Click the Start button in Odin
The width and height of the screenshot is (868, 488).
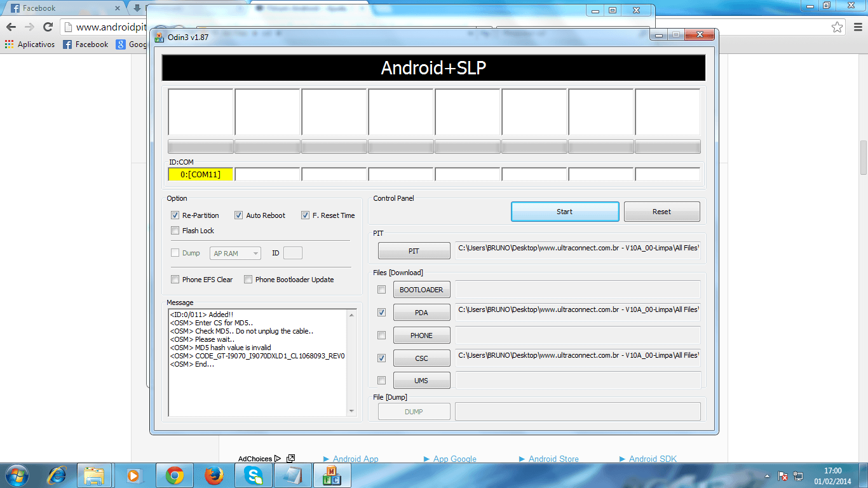point(565,212)
